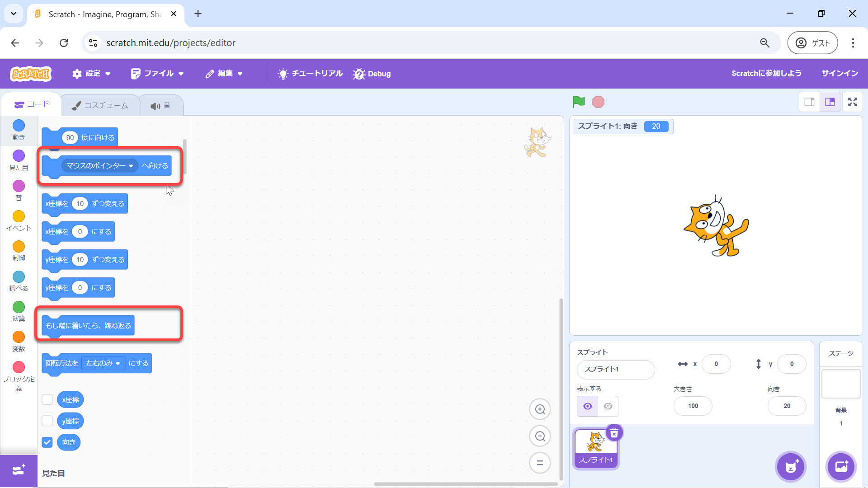Edit the sprite name field スプライト1
The image size is (868, 488).
pos(615,369)
